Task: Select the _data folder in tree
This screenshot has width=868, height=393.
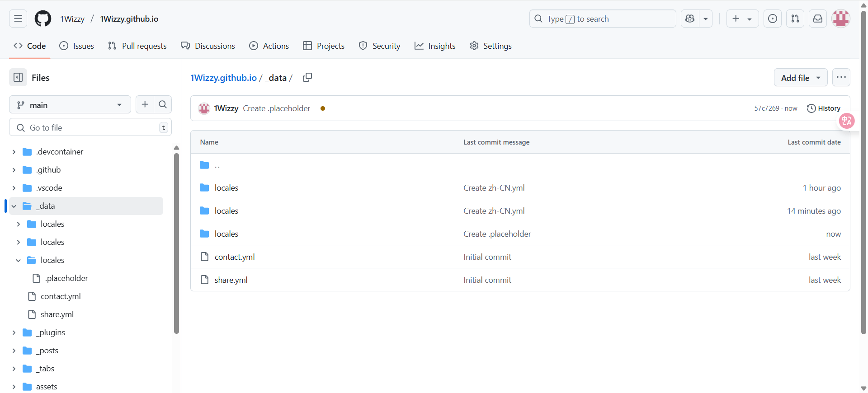Action: pos(86,206)
